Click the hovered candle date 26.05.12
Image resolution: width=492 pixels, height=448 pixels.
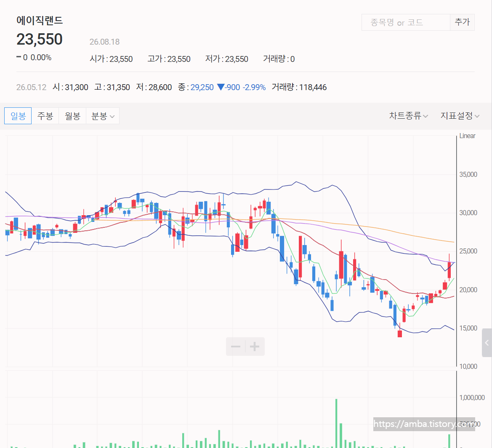(x=32, y=87)
